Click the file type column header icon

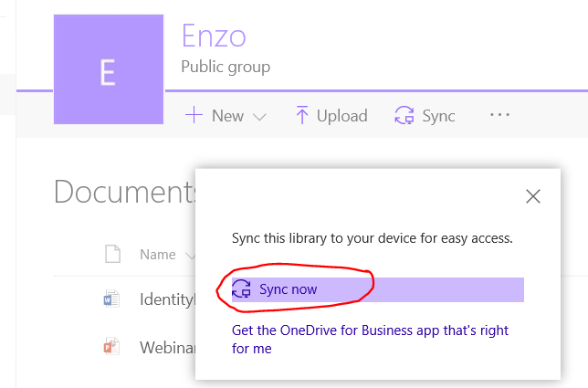(x=112, y=255)
